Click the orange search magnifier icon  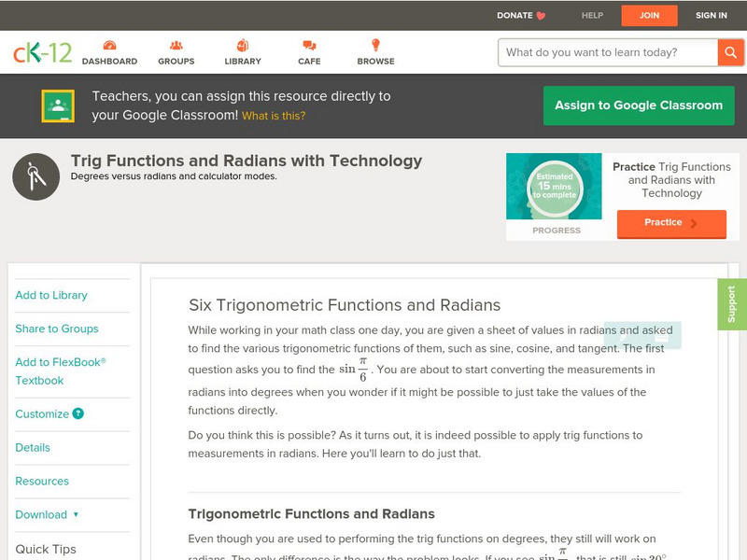point(731,52)
